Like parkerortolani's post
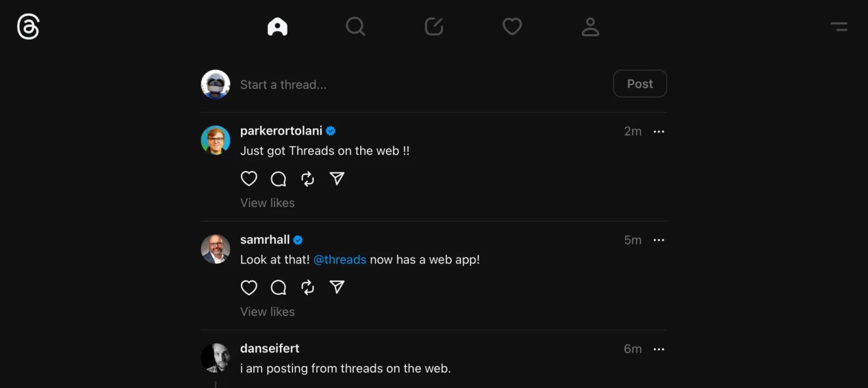 coord(249,179)
